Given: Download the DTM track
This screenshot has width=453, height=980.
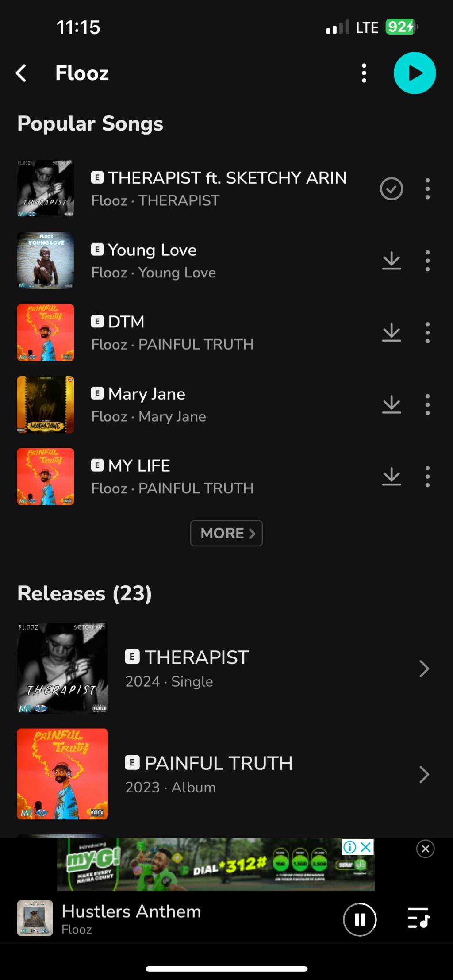Looking at the screenshot, I should [x=392, y=333].
